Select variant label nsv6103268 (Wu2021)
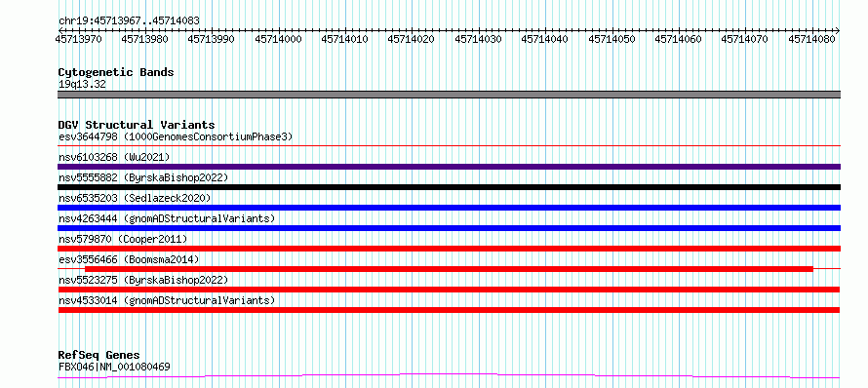The width and height of the screenshot is (868, 388). click(x=114, y=158)
